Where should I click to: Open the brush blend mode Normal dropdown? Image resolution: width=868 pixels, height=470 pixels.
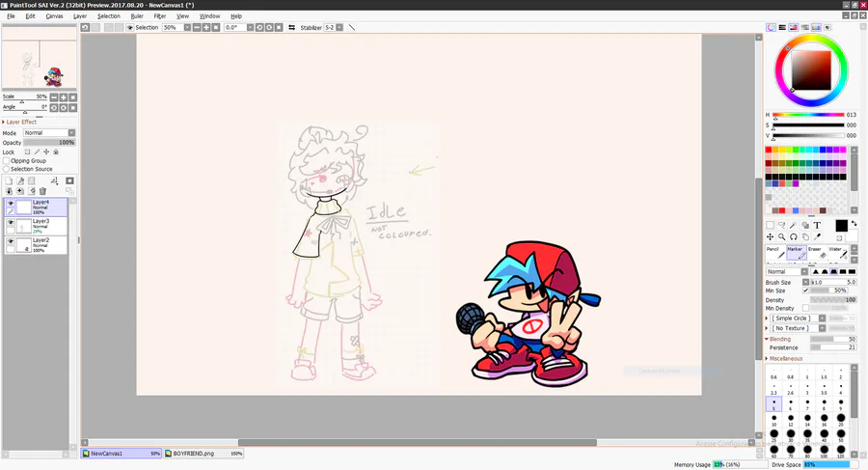[787, 271]
